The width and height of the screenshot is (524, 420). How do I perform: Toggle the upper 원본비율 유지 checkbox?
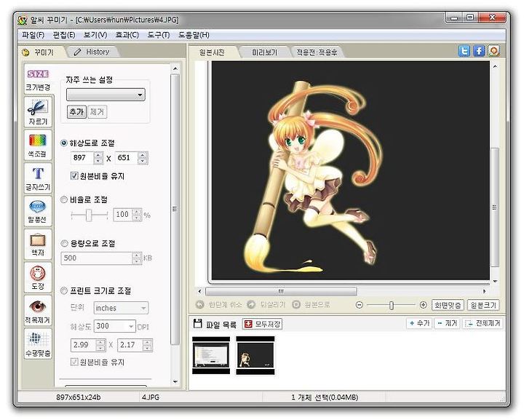tap(74, 175)
